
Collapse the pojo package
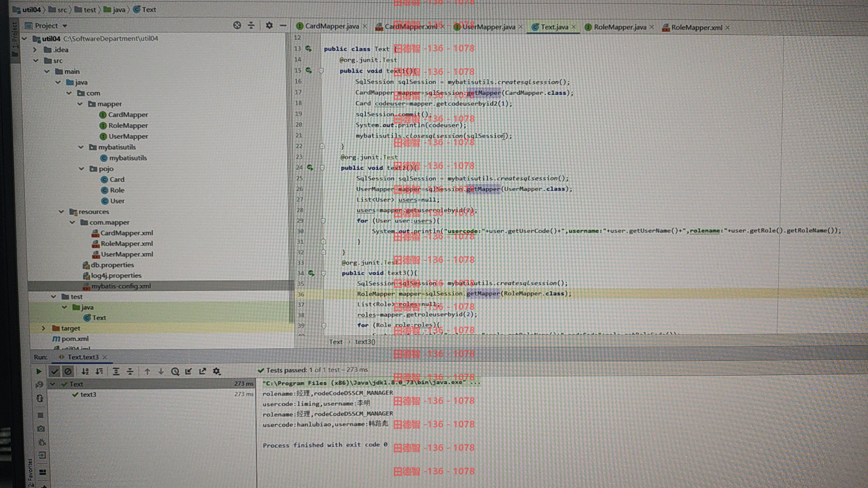[x=81, y=169]
